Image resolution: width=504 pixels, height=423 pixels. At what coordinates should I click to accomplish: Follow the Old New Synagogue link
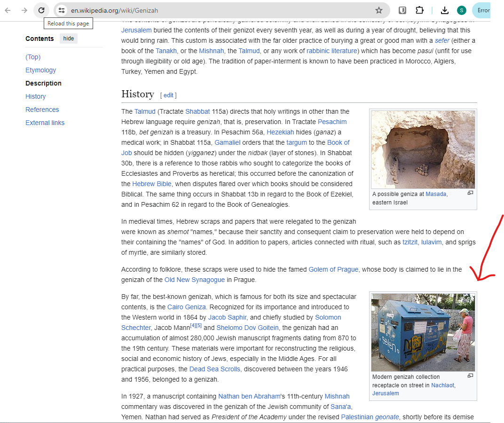coord(195,280)
